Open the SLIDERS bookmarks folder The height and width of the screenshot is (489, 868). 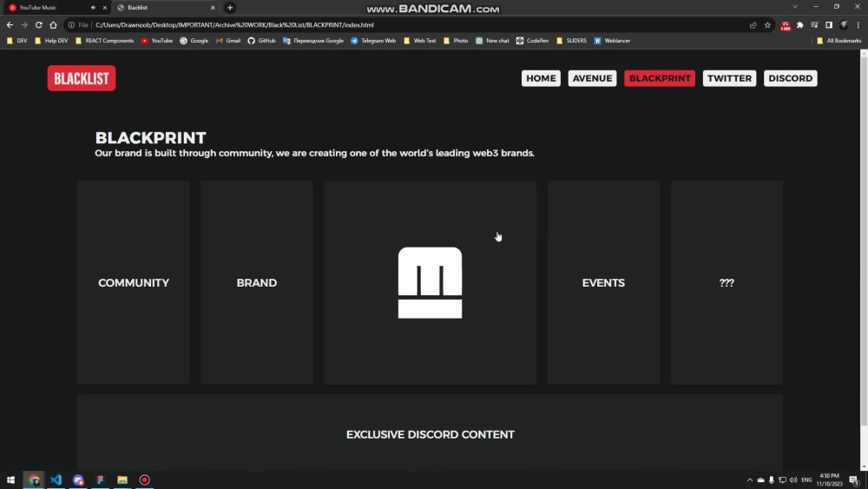tap(571, 41)
